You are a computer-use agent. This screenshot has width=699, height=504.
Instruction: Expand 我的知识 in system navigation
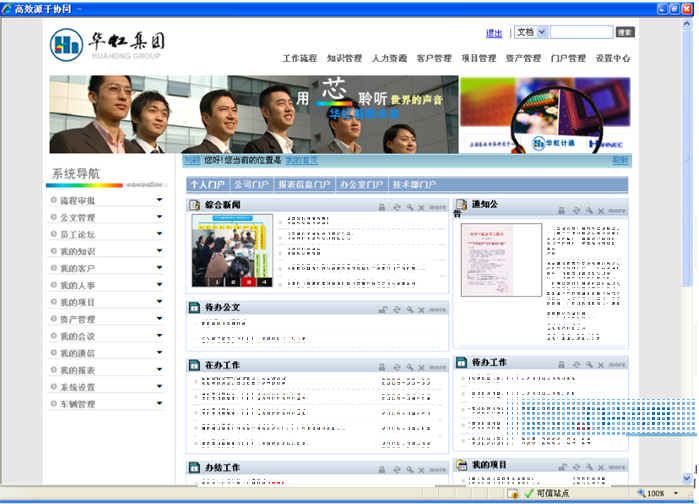159,251
